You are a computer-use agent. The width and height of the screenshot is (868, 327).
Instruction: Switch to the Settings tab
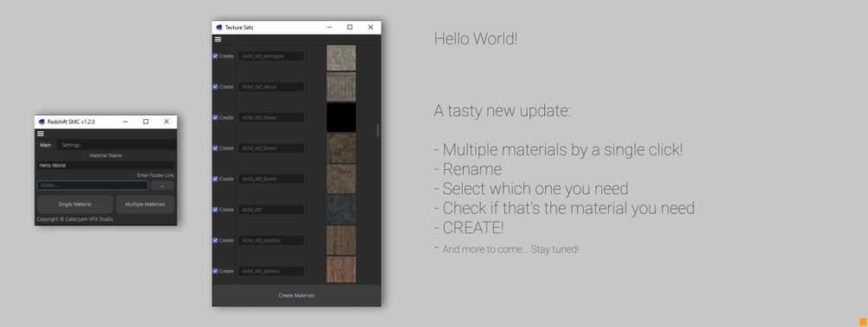tap(71, 145)
